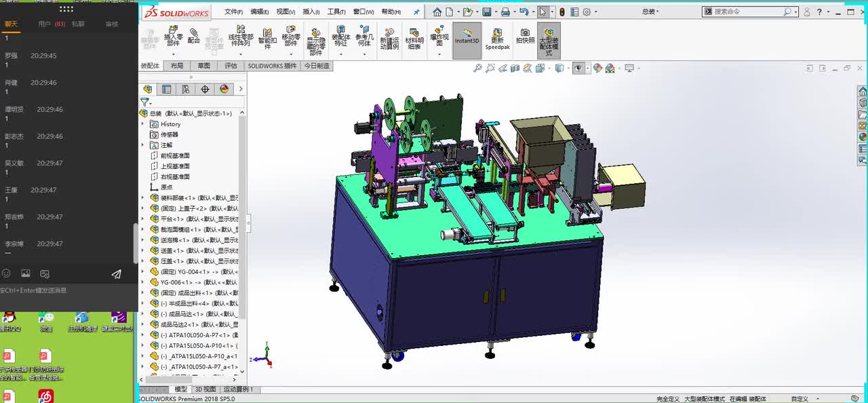The image size is (868, 403).
Task: Click the Help question mark button
Action: tap(819, 12)
